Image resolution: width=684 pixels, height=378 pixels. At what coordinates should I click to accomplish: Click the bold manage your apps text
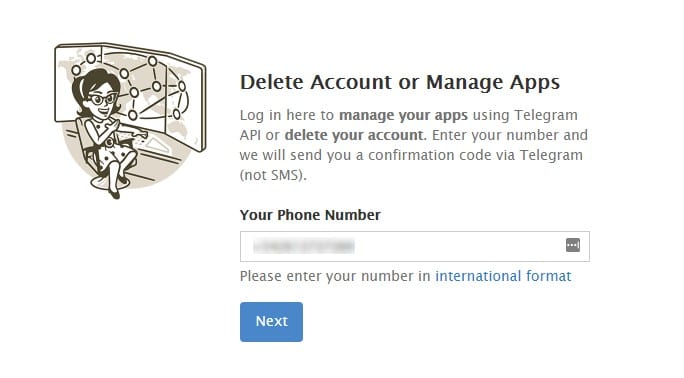tap(404, 116)
